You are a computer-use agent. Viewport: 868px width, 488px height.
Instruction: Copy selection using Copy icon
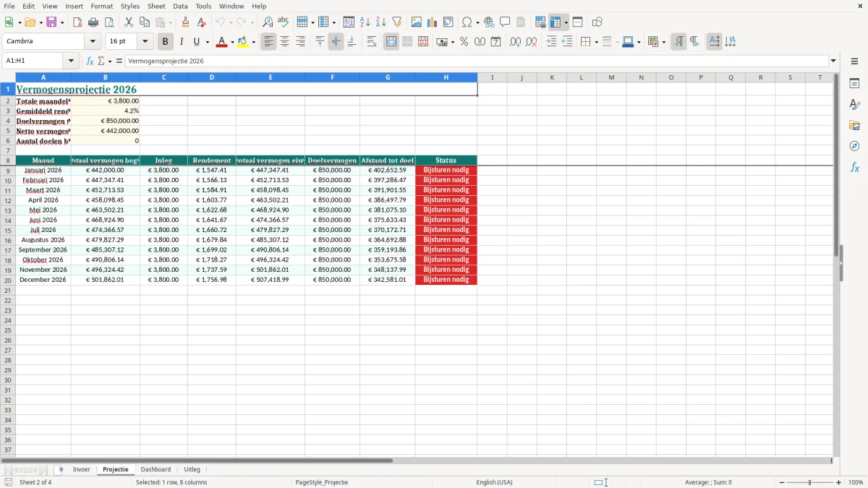145,22
